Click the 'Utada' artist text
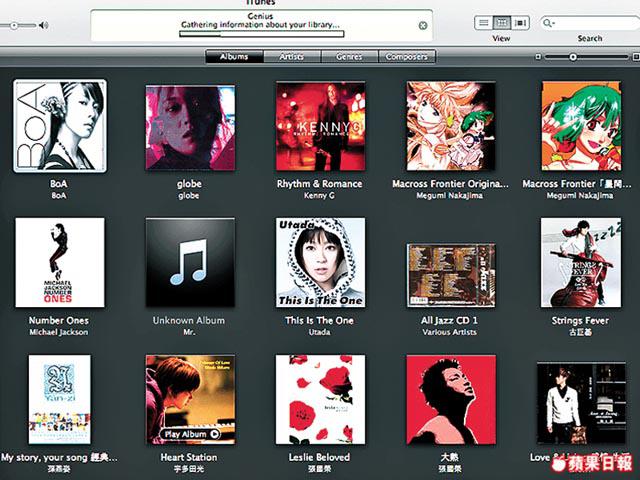This screenshot has height=480, width=640. tap(320, 333)
